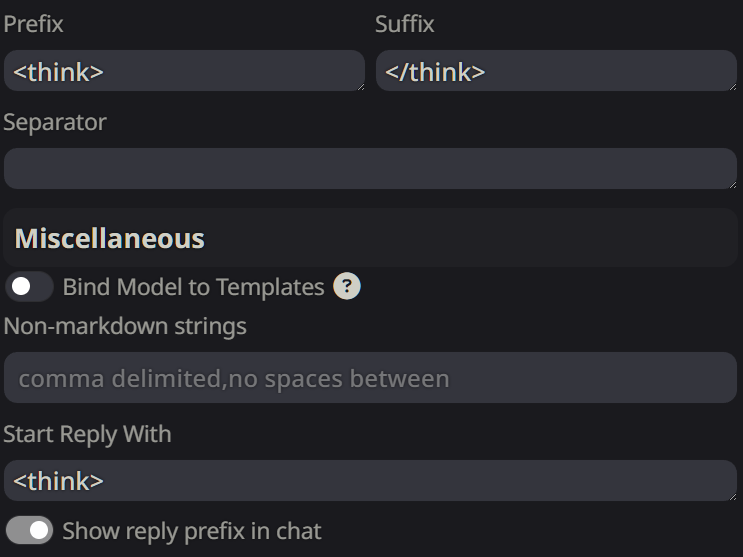Toggle the Bind Model to Templates switch
743x557 pixels.
29,287
